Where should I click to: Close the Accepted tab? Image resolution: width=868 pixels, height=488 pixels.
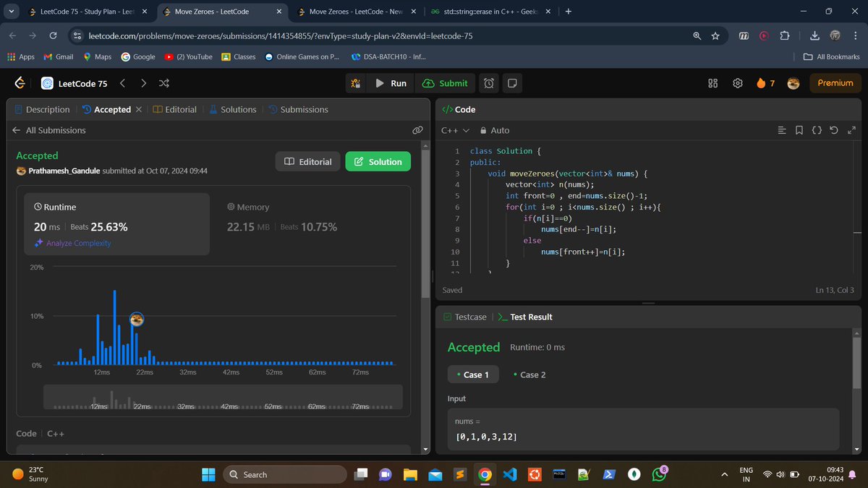click(139, 109)
